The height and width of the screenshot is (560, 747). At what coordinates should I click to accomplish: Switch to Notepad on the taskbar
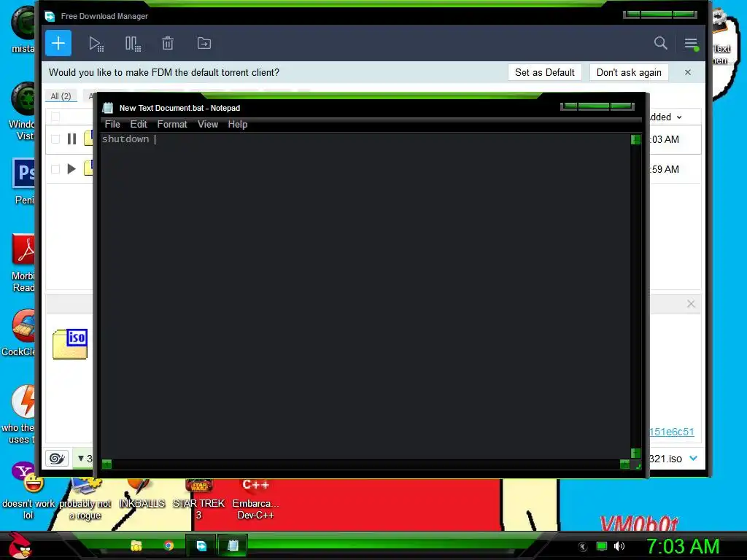[233, 545]
